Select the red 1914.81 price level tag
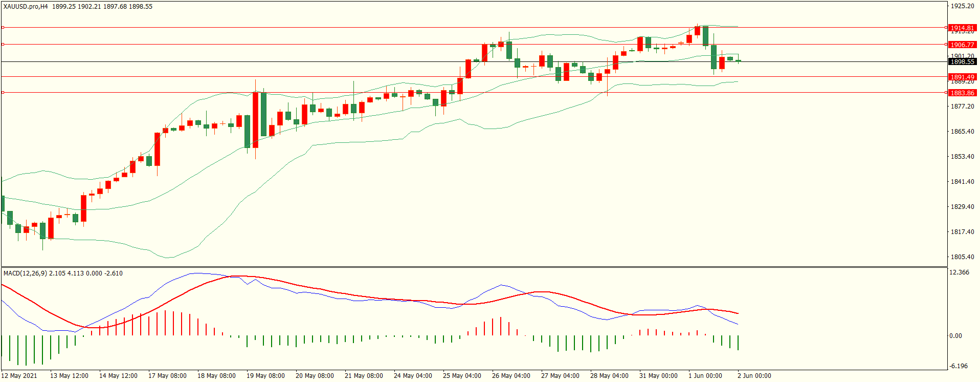 [x=962, y=28]
